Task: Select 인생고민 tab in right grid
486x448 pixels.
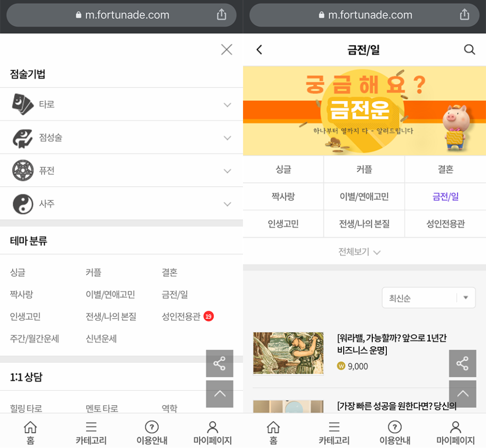Action: (283, 223)
